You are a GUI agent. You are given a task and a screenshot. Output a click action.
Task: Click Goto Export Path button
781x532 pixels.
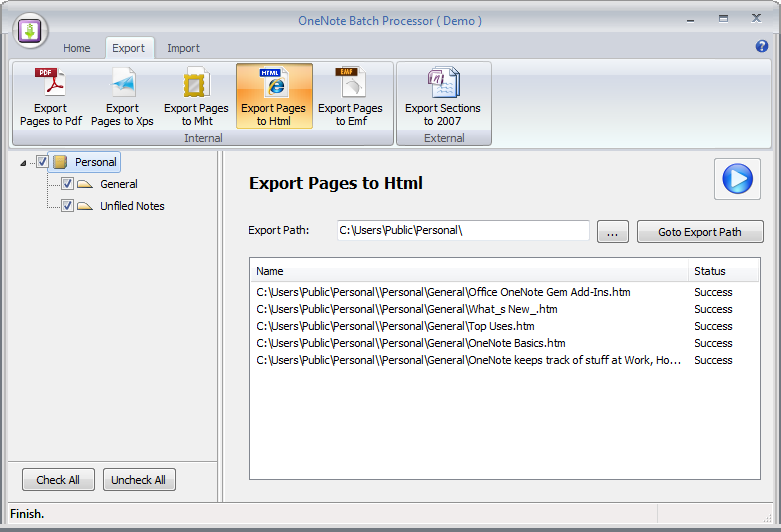(700, 232)
